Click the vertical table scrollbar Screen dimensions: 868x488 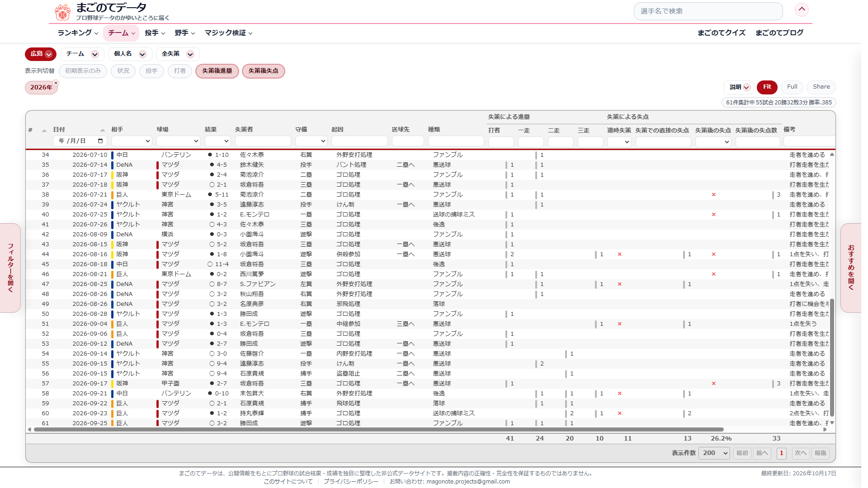832,357
